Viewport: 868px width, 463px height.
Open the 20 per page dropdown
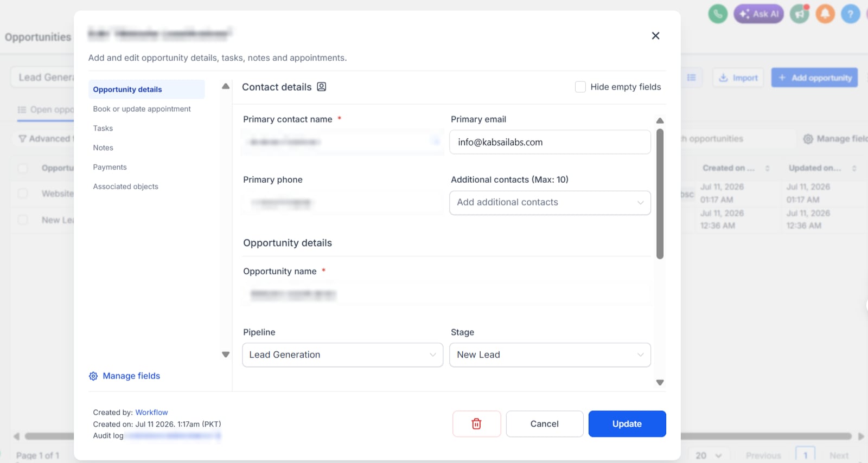709,455
